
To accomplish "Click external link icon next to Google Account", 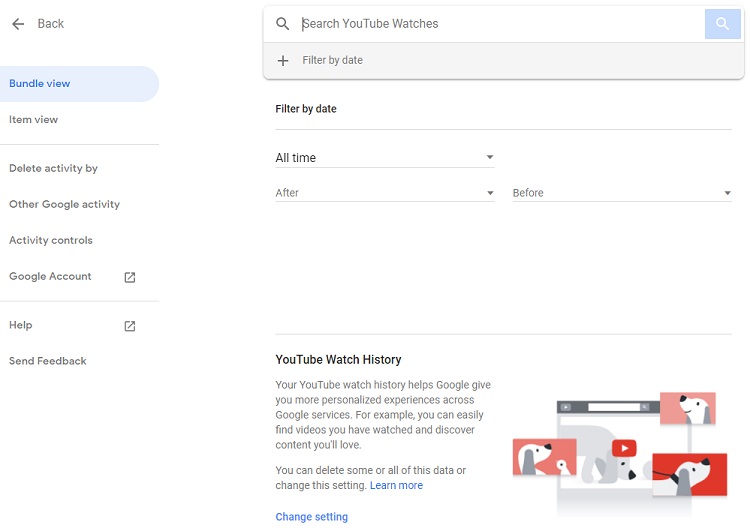I will pyautogui.click(x=129, y=277).
